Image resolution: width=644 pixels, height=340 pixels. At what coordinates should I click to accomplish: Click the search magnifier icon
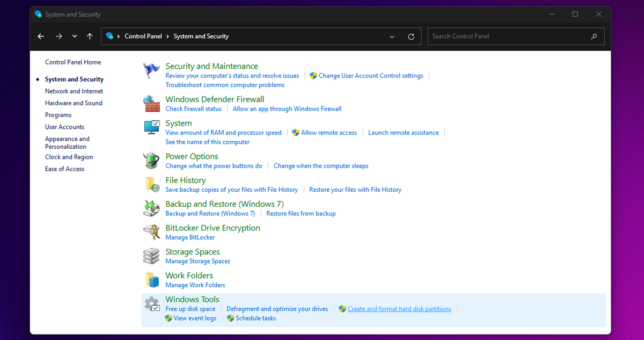594,37
